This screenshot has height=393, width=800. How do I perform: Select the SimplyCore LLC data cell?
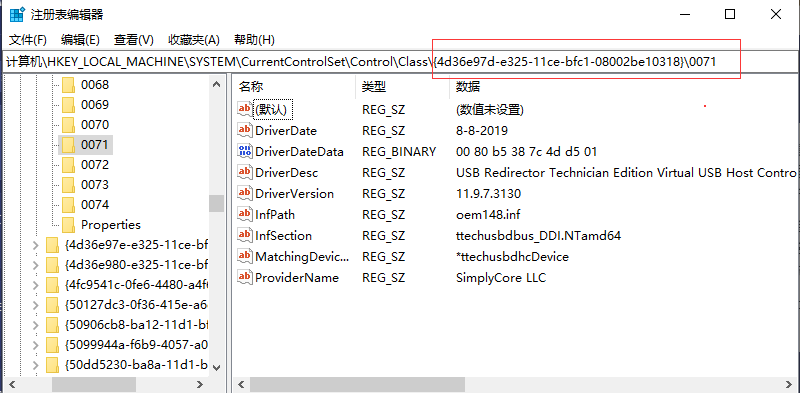[x=501, y=277]
